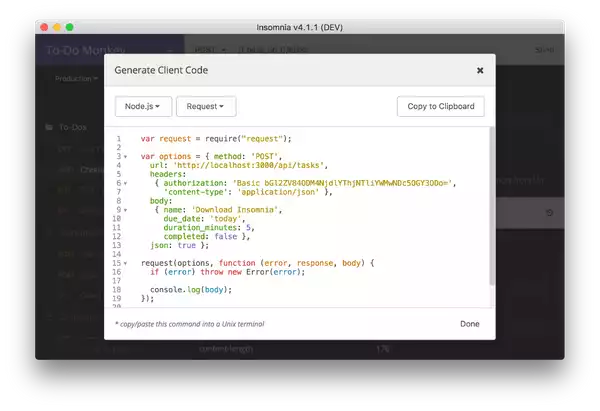Click 'duration_minutes: 5' line in code

point(209,228)
